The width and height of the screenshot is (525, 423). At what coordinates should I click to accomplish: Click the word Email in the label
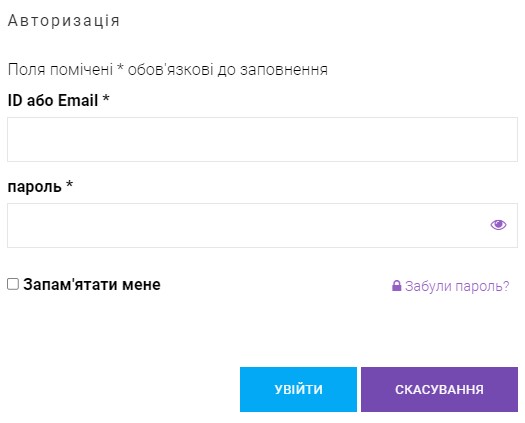pyautogui.click(x=78, y=100)
